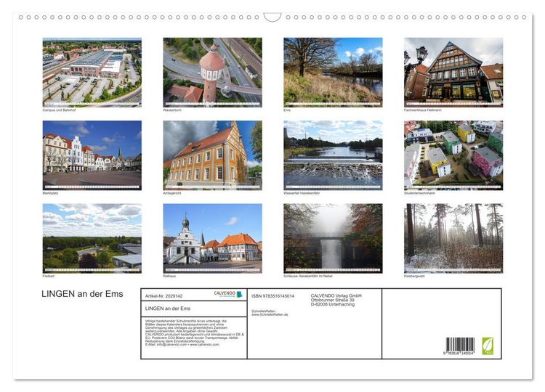The height and width of the screenshot is (392, 545).
Task: Select the Campus und Bahnhof aerial photo
Action: tap(92, 72)
